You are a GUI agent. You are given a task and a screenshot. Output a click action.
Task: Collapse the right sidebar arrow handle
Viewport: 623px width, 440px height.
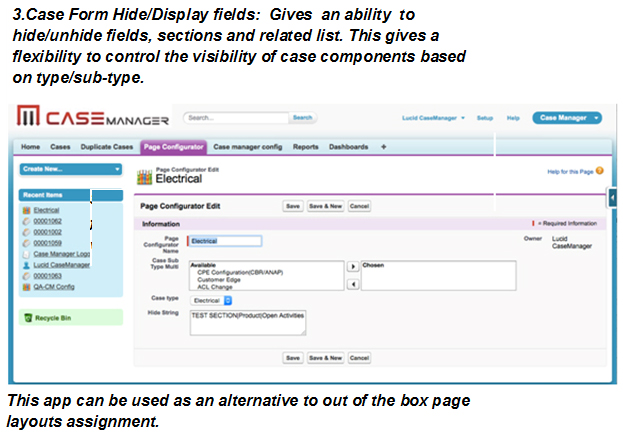coord(612,198)
